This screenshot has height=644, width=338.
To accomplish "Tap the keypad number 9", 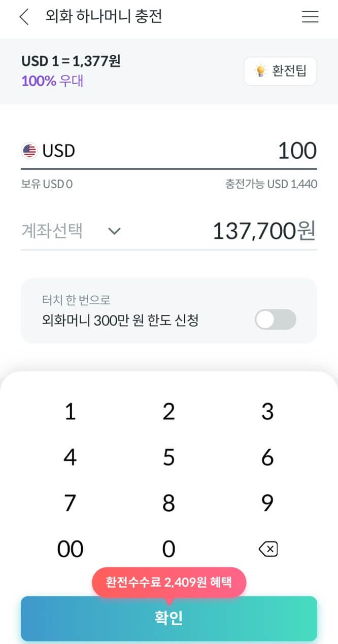I will point(267,503).
